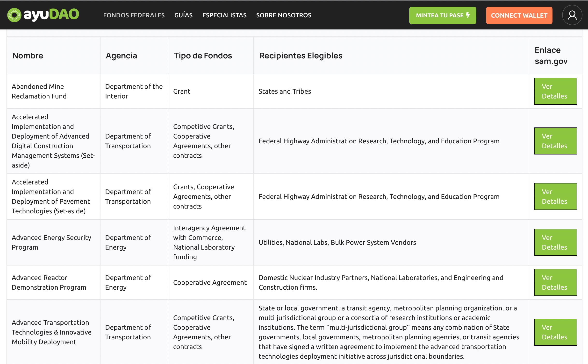
Task: View details for Advanced Transportation Technologies row
Action: 555,332
